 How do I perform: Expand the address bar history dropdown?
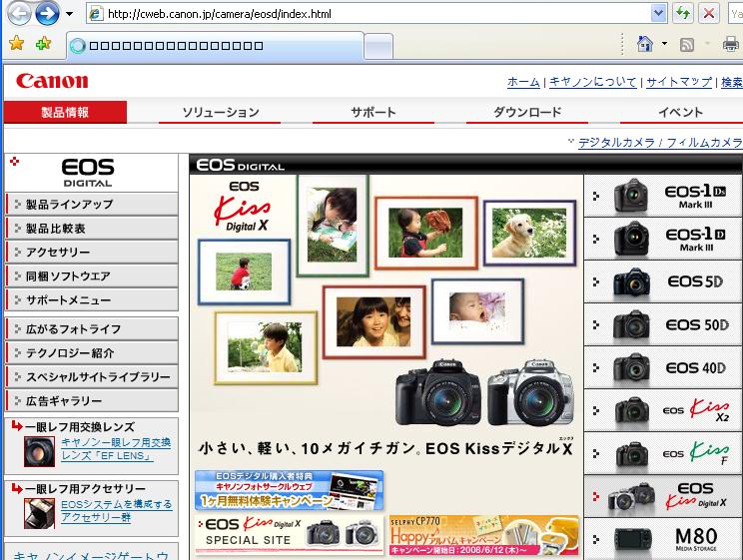pyautogui.click(x=658, y=14)
